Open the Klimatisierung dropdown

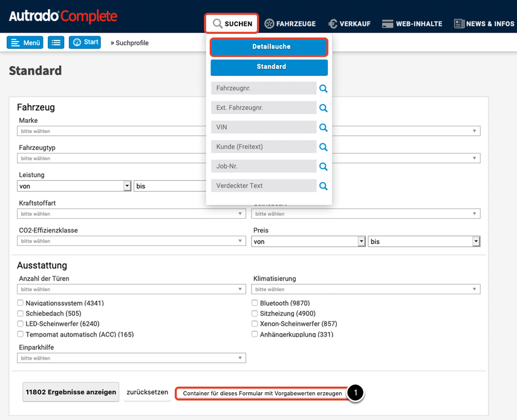click(366, 289)
